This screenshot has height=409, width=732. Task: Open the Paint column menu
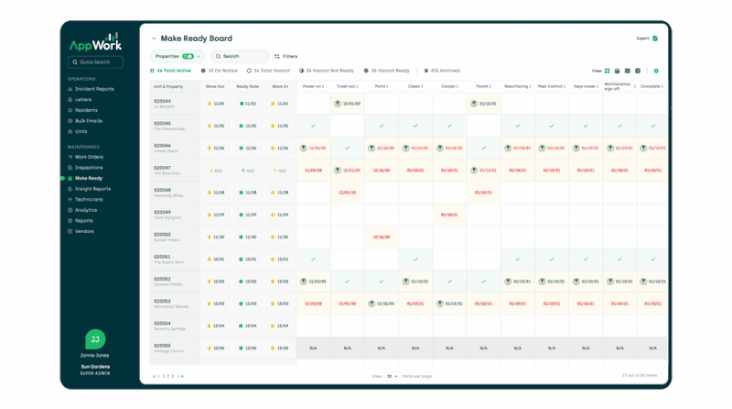[388, 86]
